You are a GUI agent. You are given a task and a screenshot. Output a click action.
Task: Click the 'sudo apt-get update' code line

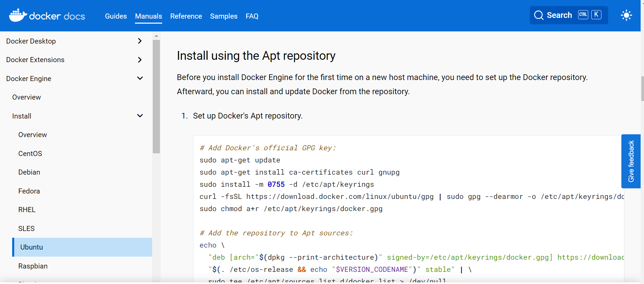240,160
